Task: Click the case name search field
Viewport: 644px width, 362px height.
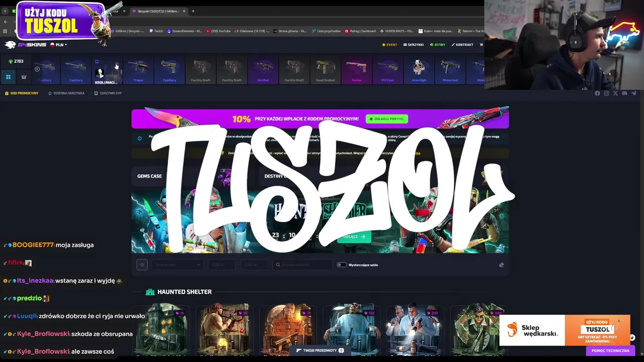Action: tap(302, 264)
